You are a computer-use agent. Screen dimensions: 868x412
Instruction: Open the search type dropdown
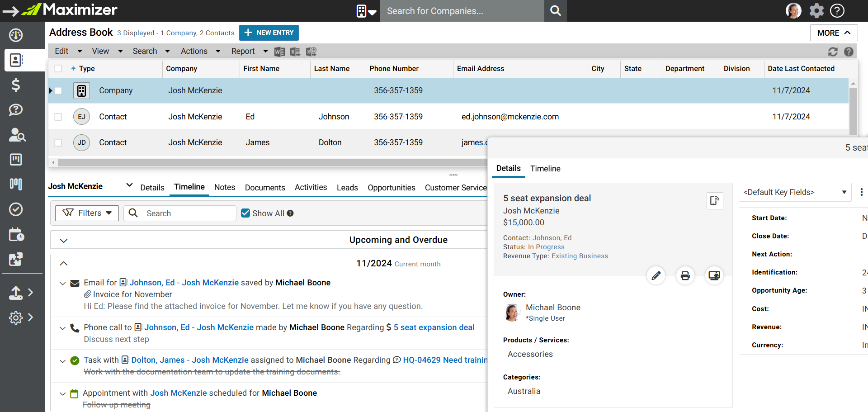pyautogui.click(x=366, y=11)
